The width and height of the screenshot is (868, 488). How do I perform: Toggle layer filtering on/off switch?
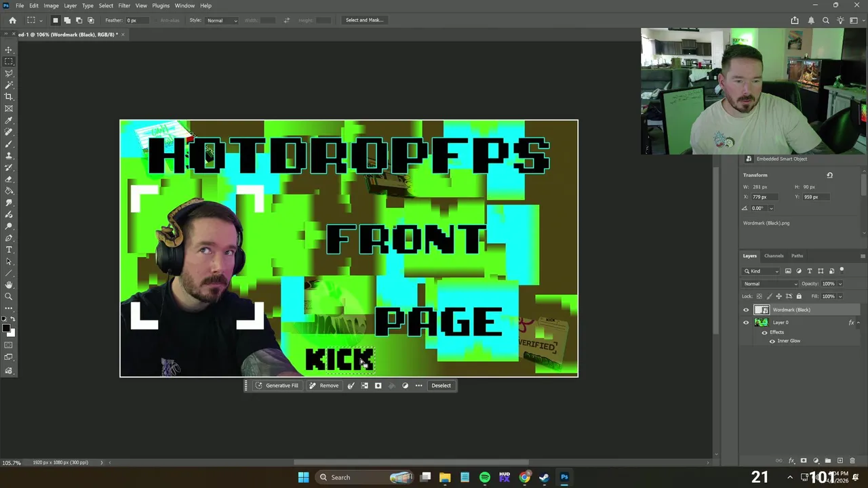click(x=842, y=270)
